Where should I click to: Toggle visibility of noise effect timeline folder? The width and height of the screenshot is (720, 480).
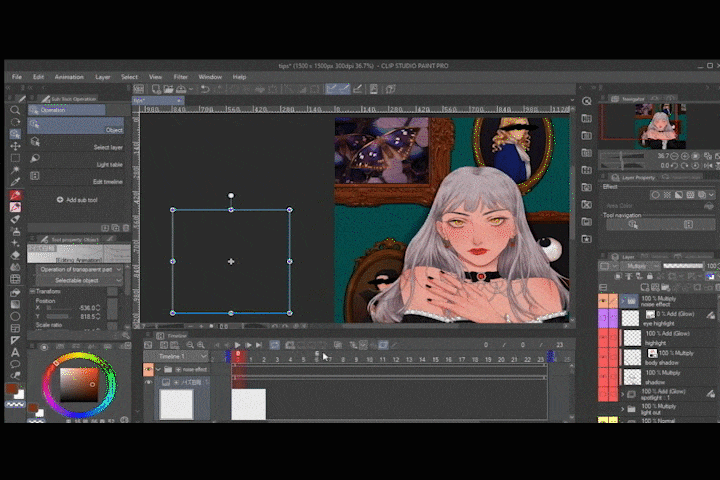pyautogui.click(x=148, y=369)
